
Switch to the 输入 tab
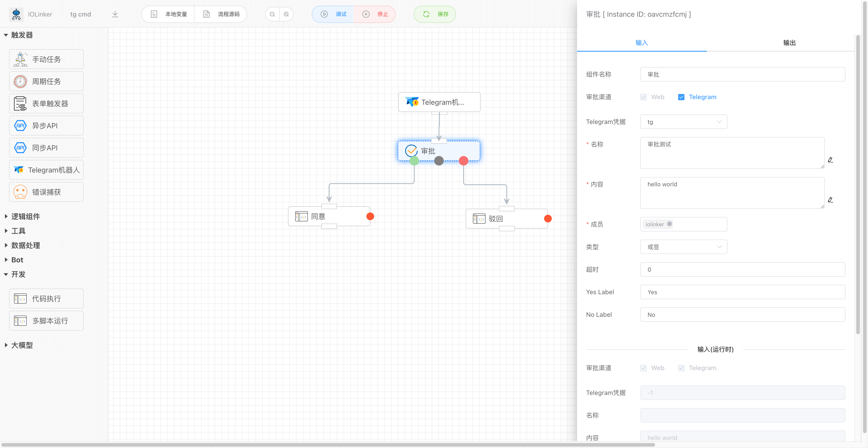click(x=641, y=43)
